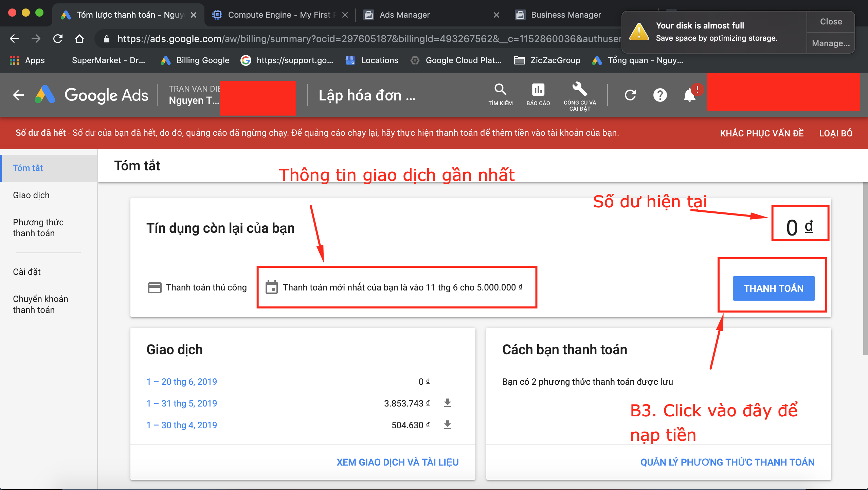Open 1 – 30 thg 4, 2019 transactions
Viewport: 868px width, 490px height.
coord(182,425)
